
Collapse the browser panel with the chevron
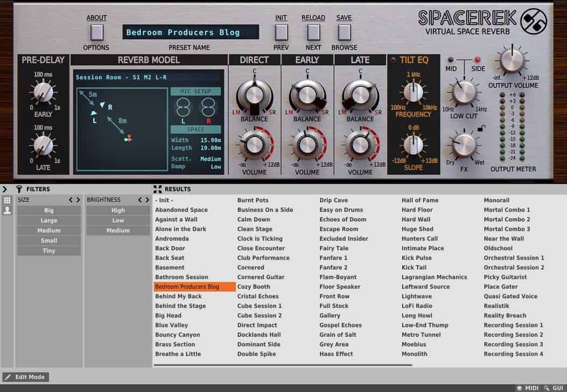[5, 189]
